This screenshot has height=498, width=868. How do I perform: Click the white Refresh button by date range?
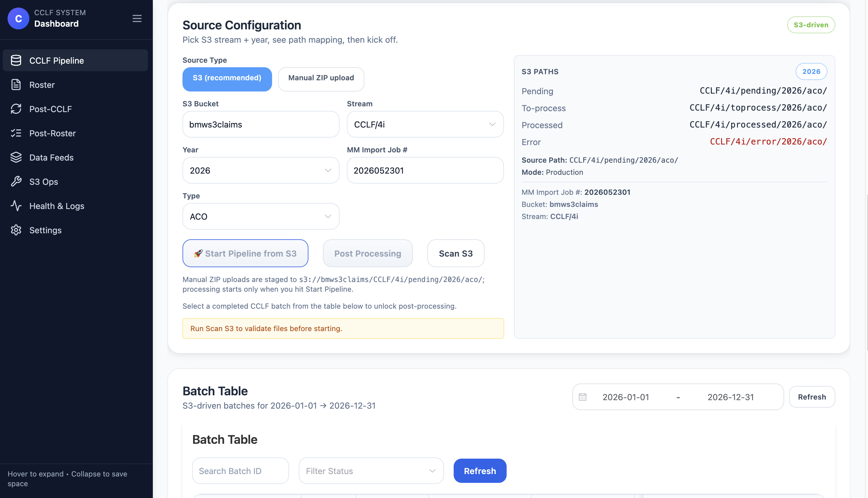tap(812, 397)
